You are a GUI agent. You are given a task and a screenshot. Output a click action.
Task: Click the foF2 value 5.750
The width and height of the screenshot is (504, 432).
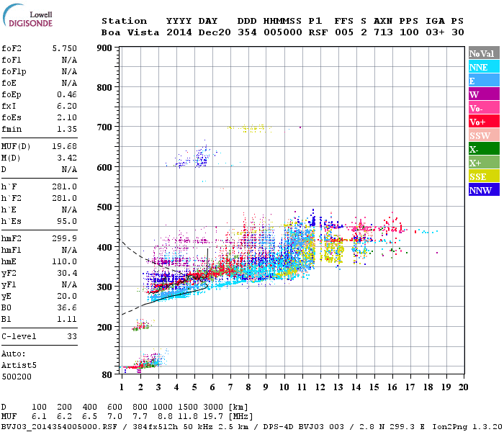tap(65, 48)
